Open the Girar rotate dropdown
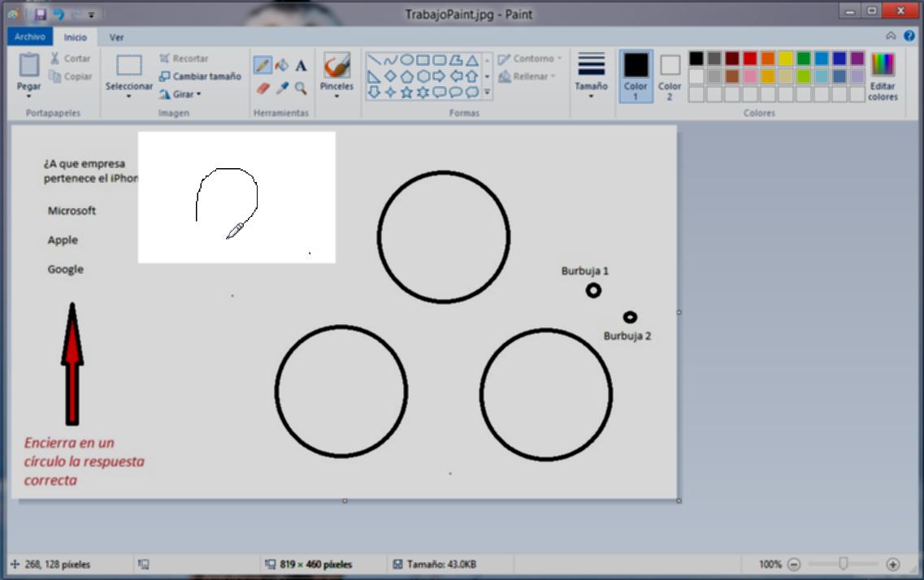This screenshot has width=924, height=580. coord(180,94)
